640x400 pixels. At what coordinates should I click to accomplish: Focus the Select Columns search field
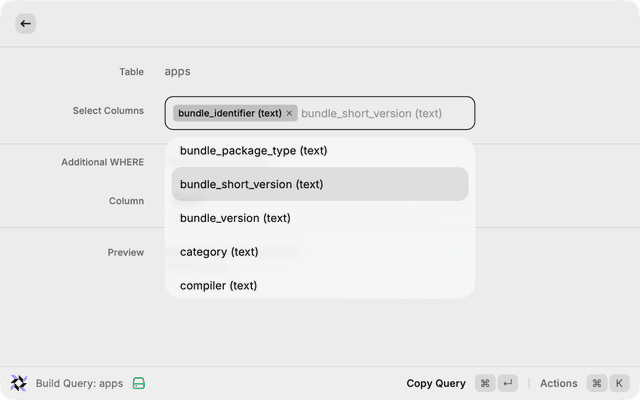click(x=380, y=113)
